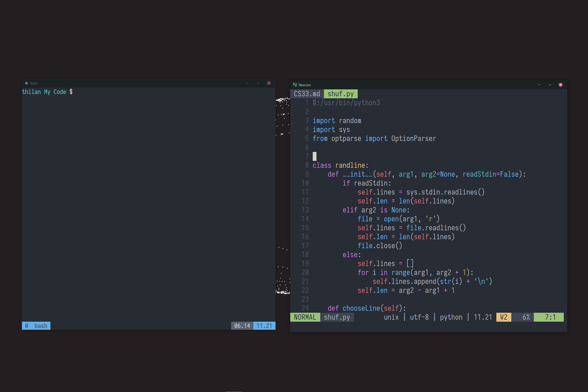The width and height of the screenshot is (588, 392).
Task: Minimize the Bash terminal window
Action: tap(247, 83)
